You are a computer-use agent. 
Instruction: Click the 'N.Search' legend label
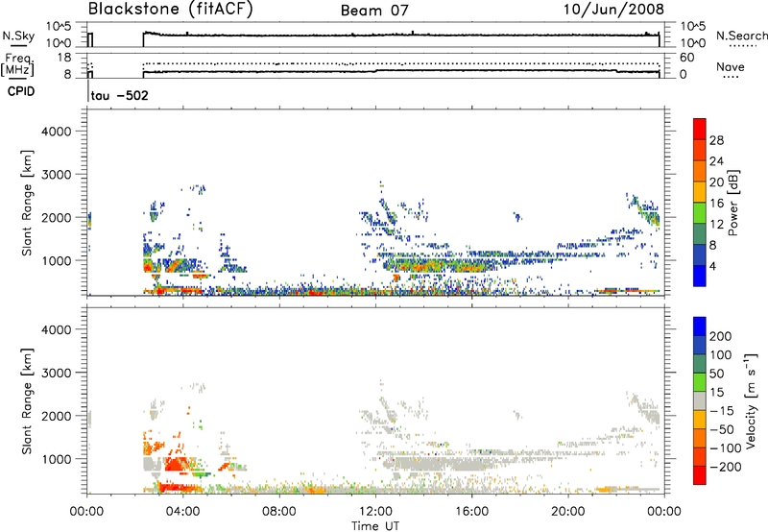click(x=741, y=36)
